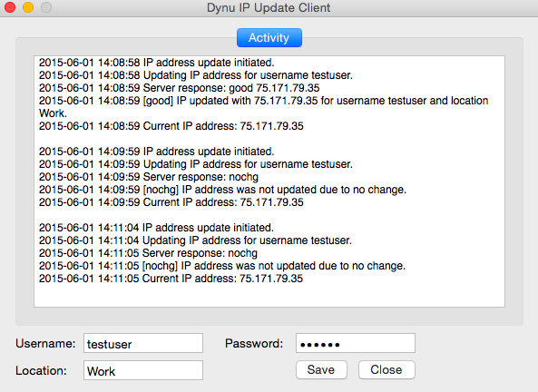Screen dimensions: 538x392
Task: Click '14:09:59 IP address update initiated.' line
Action: point(156,152)
